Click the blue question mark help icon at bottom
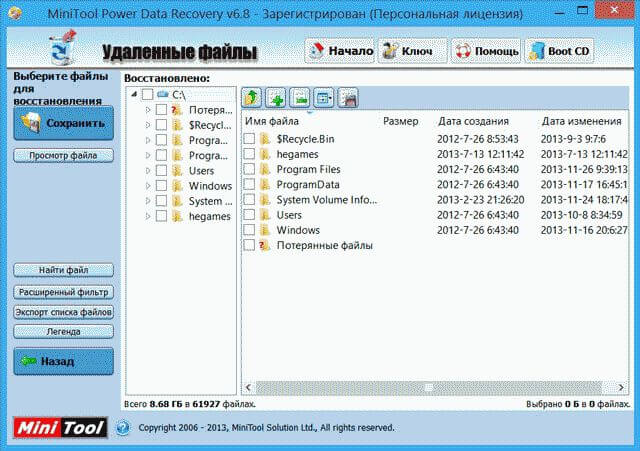Screen dimensions: 640x451 (123, 427)
